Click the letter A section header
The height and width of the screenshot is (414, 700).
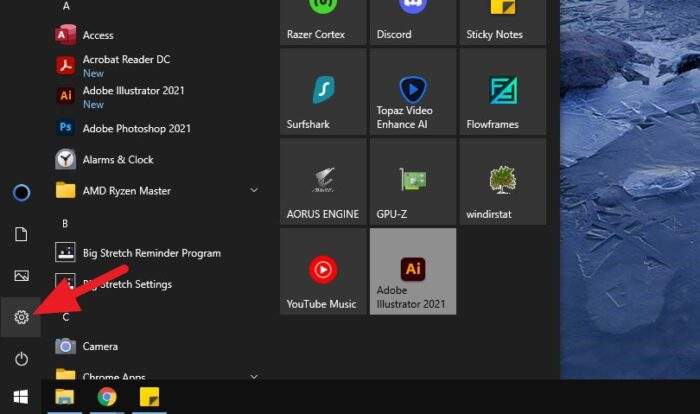[x=66, y=6]
